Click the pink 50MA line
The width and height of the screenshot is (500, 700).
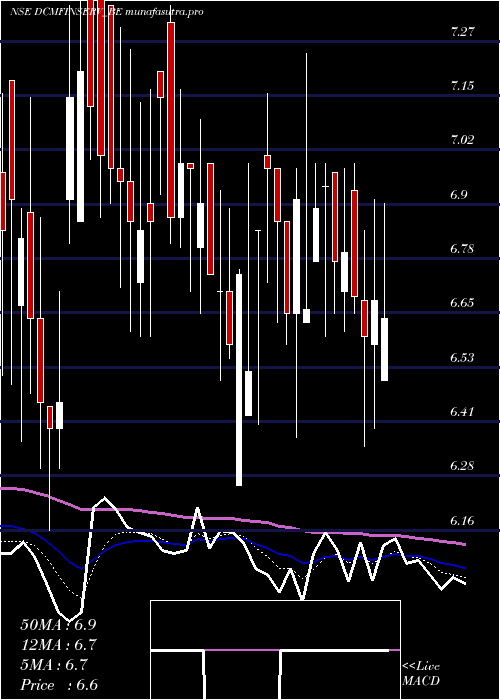tap(232, 519)
